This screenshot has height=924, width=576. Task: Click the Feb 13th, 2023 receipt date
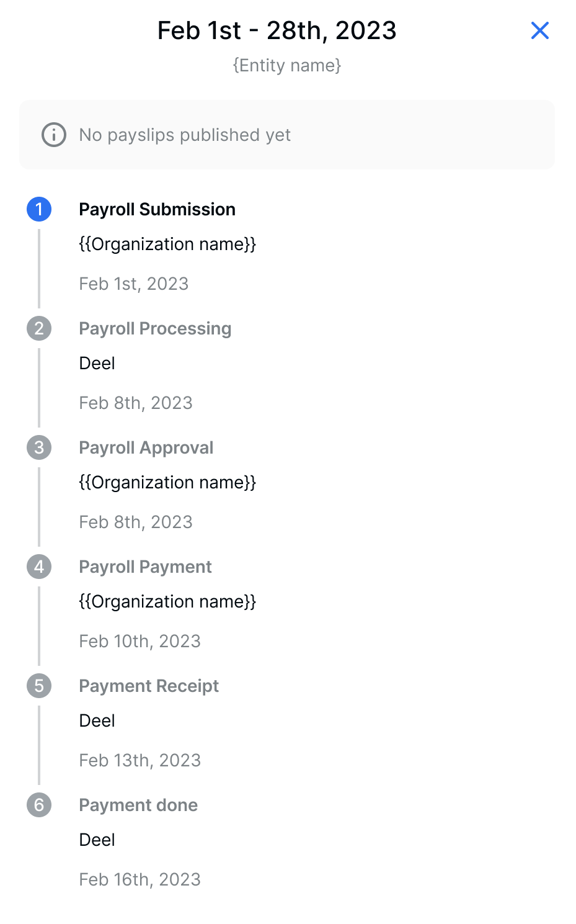coord(140,760)
